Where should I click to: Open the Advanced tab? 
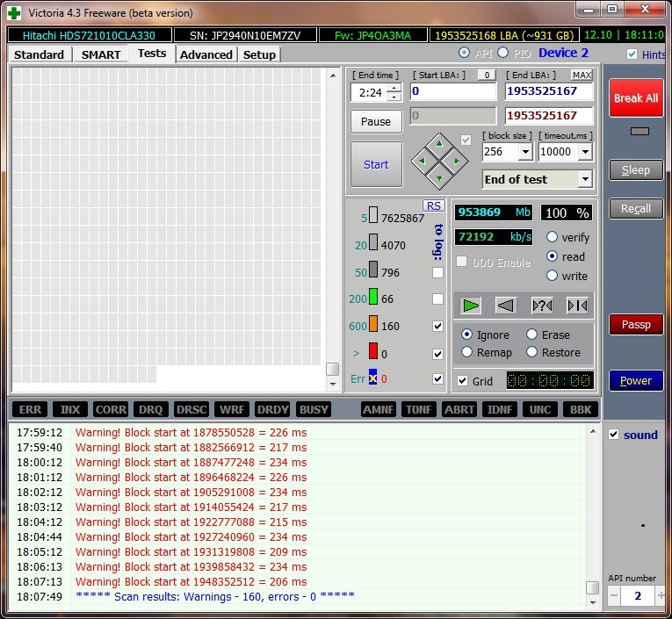pos(206,54)
